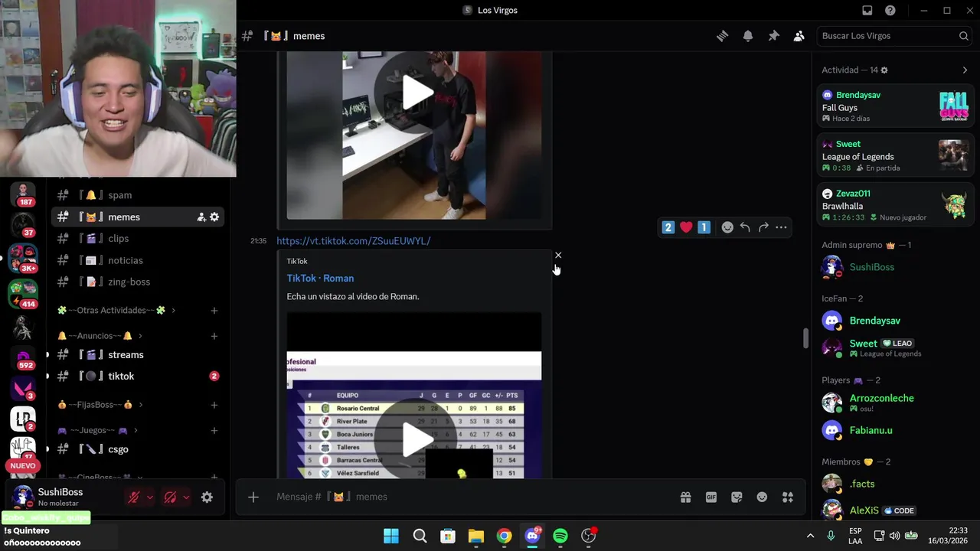Click the plus attachment button in message bar
The width and height of the screenshot is (980, 551).
253,497
